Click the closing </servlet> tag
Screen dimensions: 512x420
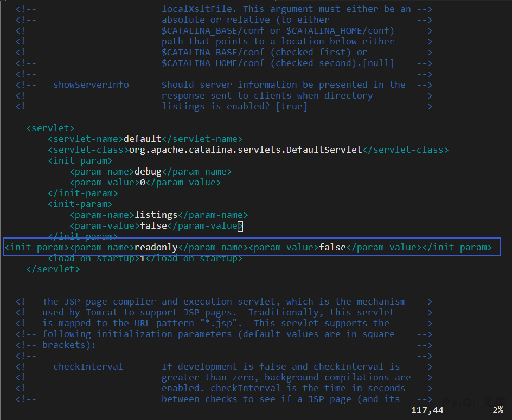coord(53,269)
